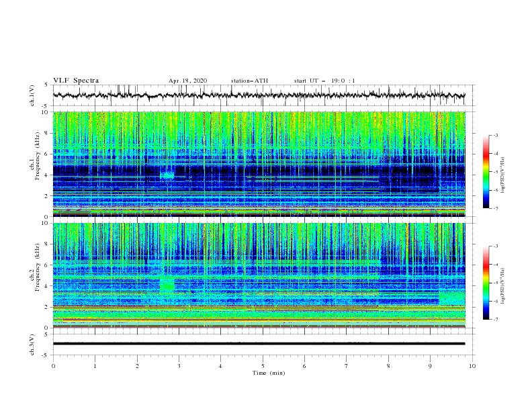Image resolution: width=532 pixels, height=411 pixels.
Task: Click the ch.3 flat black waveform trace
Action: pos(259,344)
